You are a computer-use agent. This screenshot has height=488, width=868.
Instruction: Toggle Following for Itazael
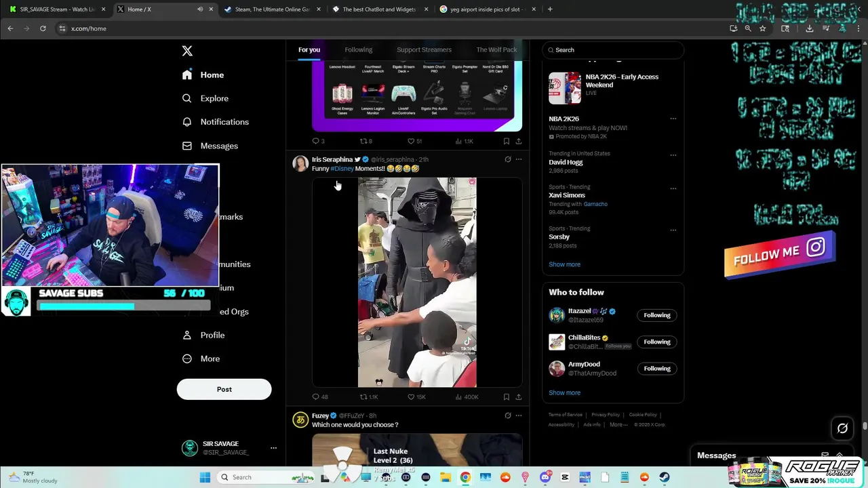pos(657,315)
